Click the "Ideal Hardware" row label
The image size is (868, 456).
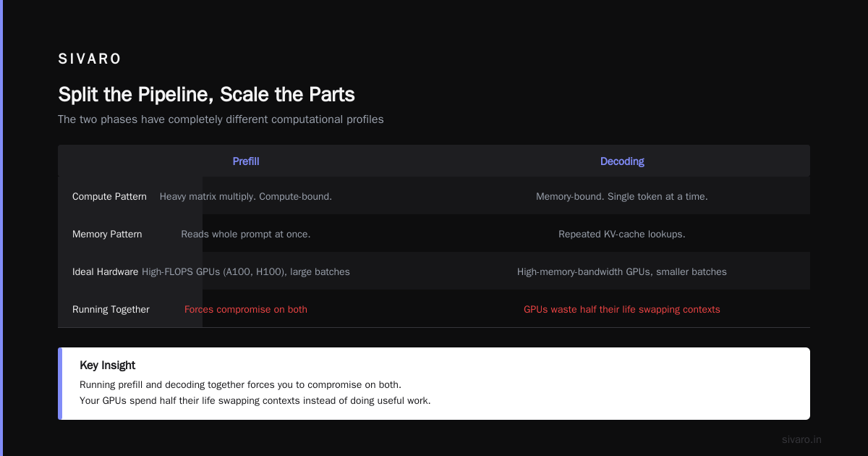pyautogui.click(x=105, y=271)
